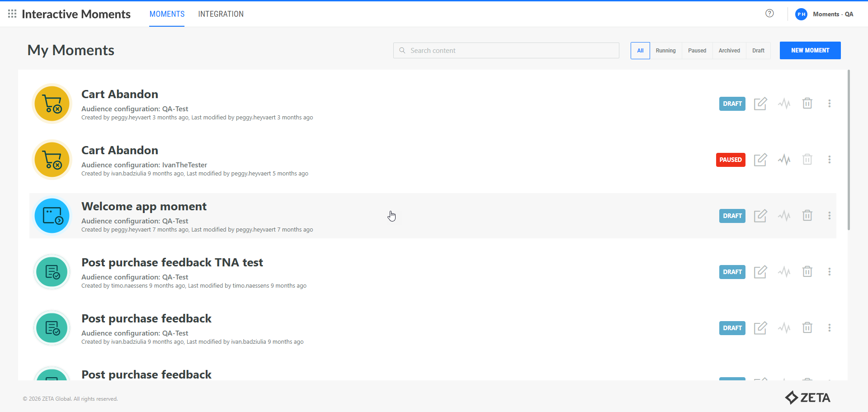Open edit for Welcome app moment
868x412 pixels.
[x=760, y=216]
